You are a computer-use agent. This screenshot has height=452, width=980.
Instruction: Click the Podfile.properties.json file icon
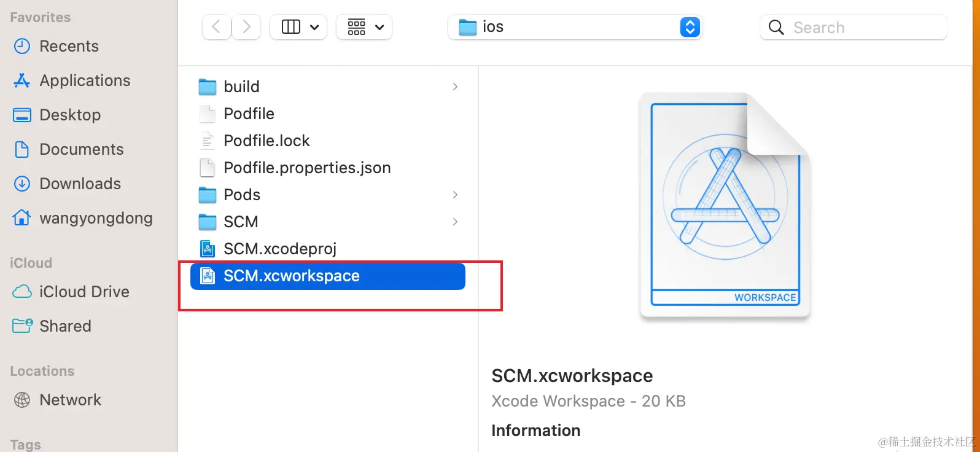(208, 168)
